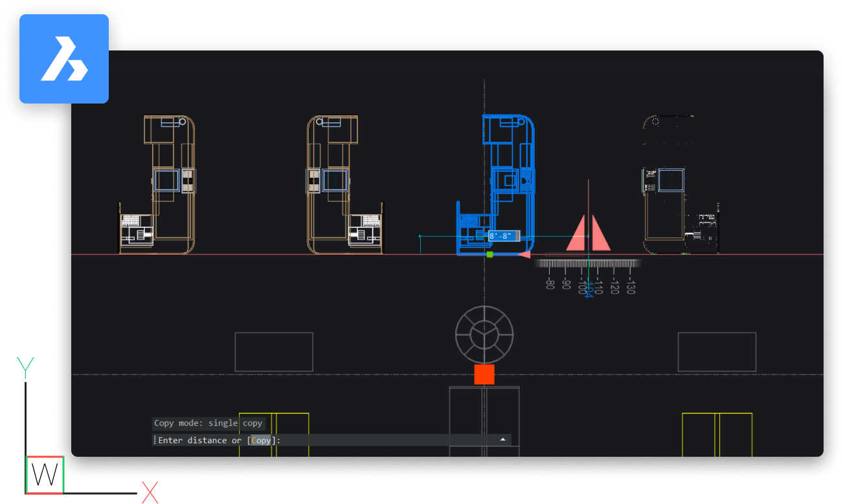Expand the command line history with the arrow
The width and height of the screenshot is (843, 504).
click(503, 439)
